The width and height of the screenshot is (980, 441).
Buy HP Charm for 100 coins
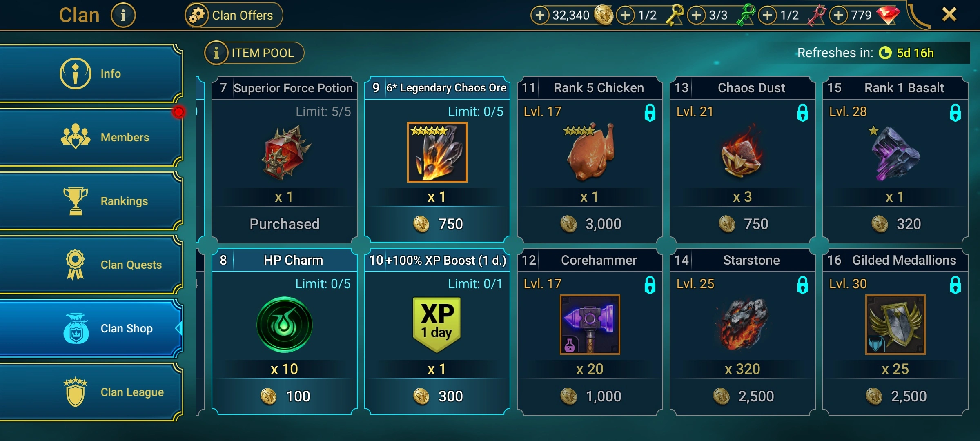[285, 396]
